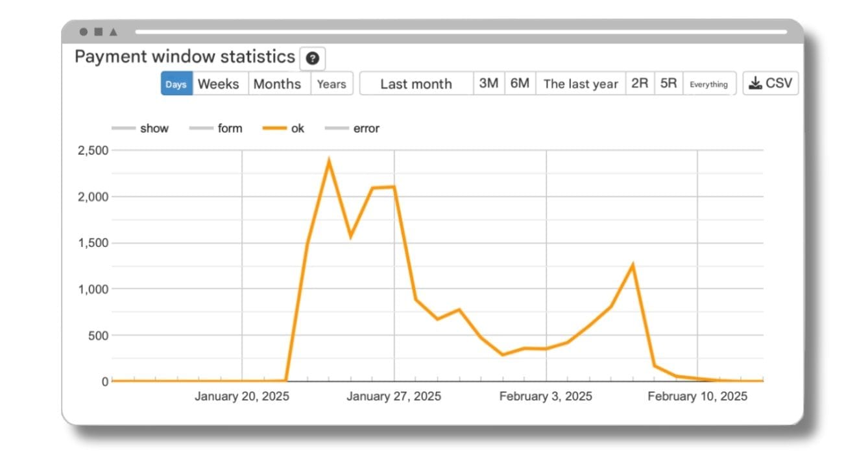The height and width of the screenshot is (455, 868).
Task: Show Everything time range
Action: tap(708, 84)
